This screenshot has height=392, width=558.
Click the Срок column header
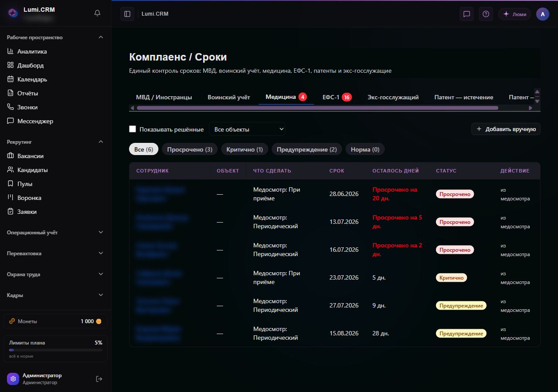(x=337, y=171)
